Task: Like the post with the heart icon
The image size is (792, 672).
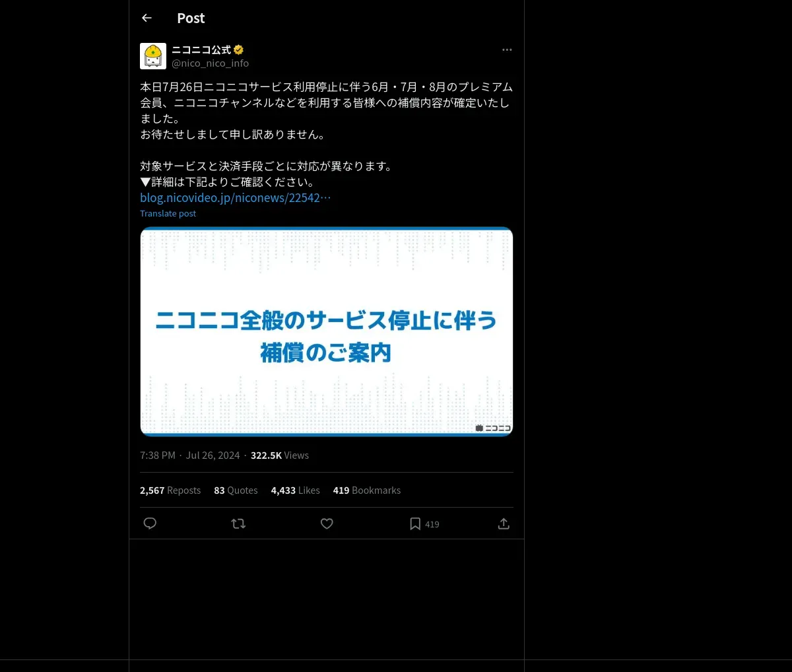Action: point(327,523)
